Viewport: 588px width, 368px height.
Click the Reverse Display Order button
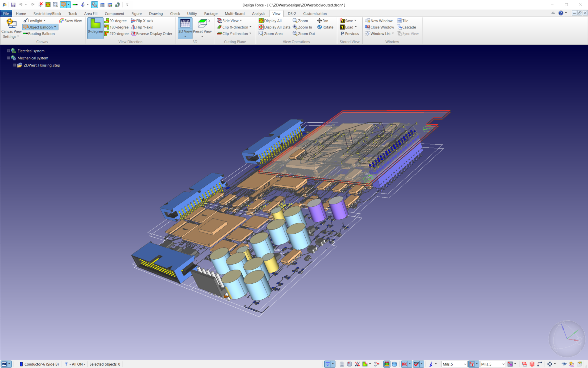[x=152, y=34]
